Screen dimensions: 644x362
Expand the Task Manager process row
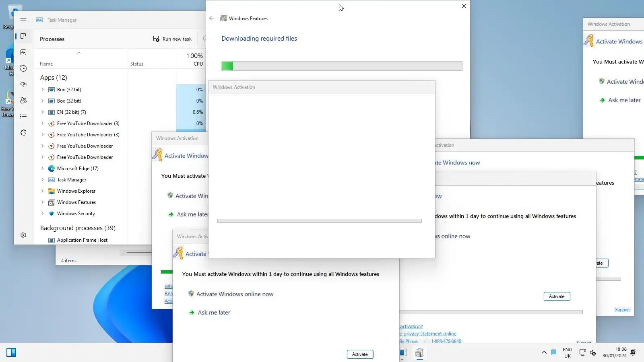point(42,180)
